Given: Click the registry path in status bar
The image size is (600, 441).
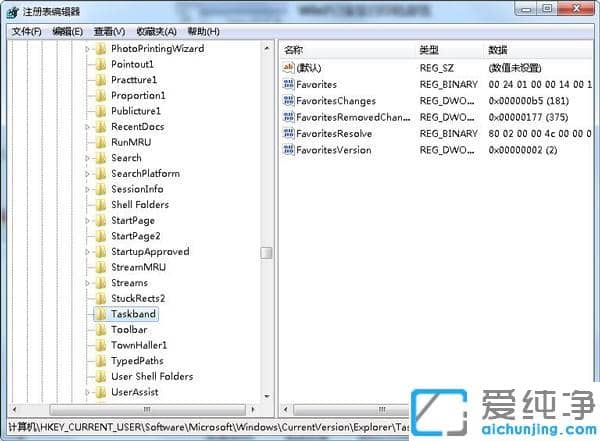Looking at the screenshot, I should click(x=209, y=427).
